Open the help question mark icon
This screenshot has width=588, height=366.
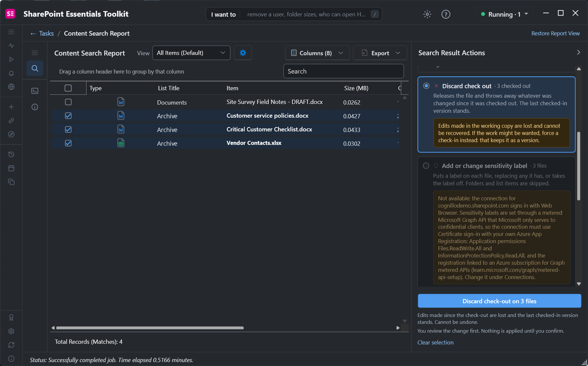click(446, 14)
